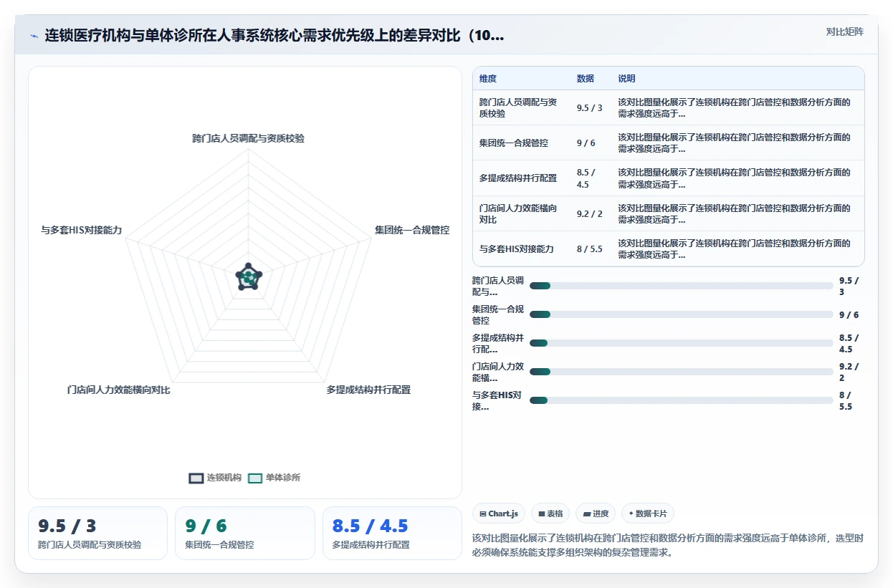Click progress bar for 门店间人力效能横…

(x=682, y=372)
